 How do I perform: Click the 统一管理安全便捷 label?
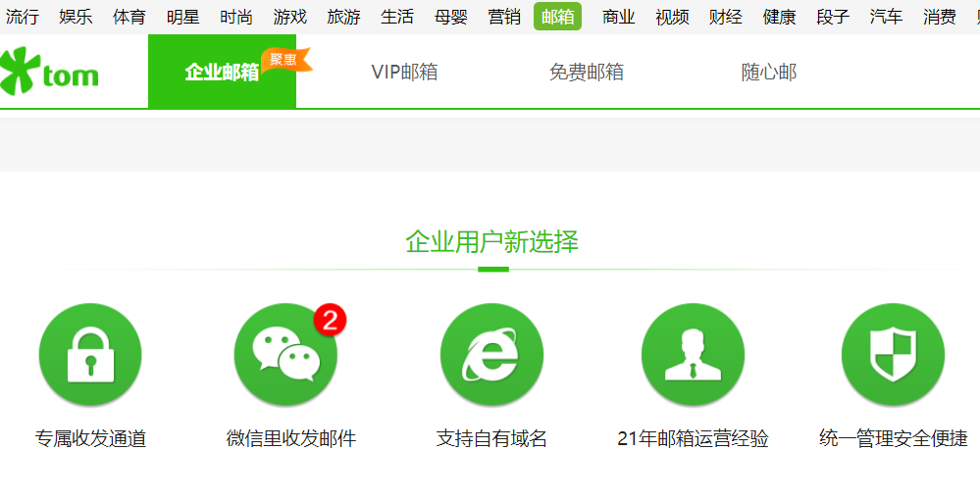click(x=893, y=438)
